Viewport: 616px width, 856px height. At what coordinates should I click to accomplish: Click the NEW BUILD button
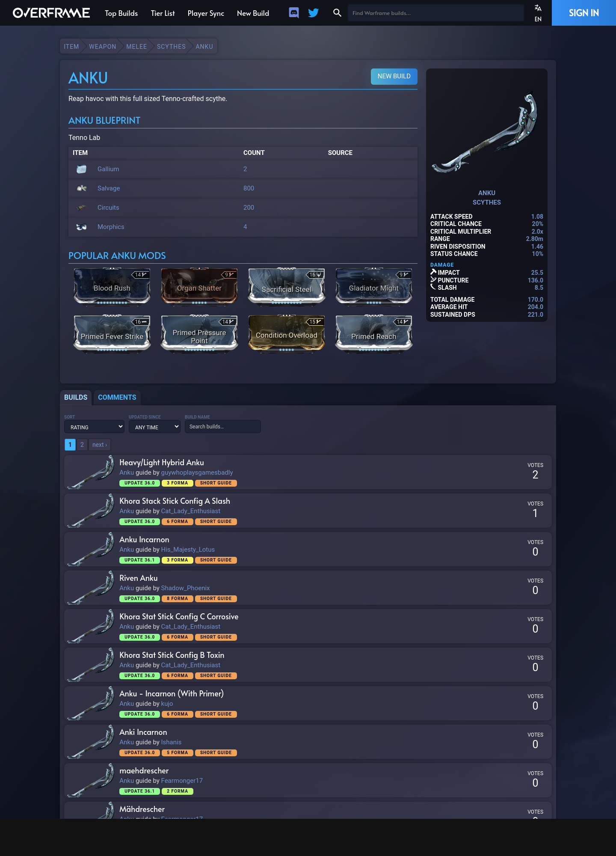394,76
